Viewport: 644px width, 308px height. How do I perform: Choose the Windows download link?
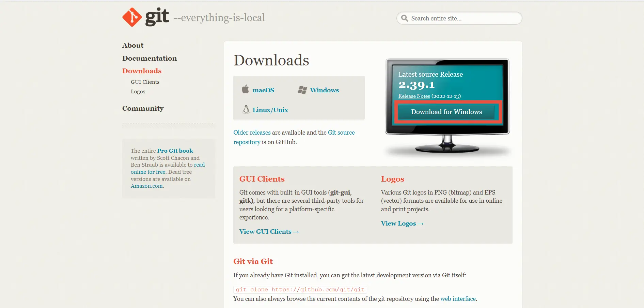click(324, 90)
